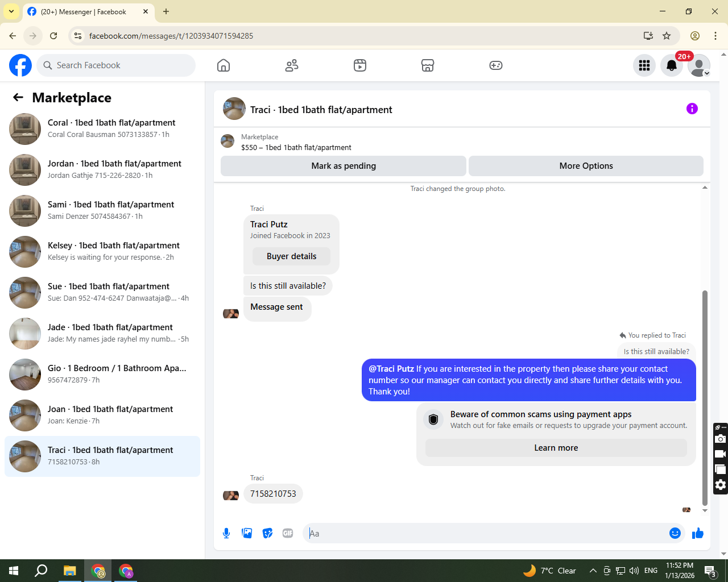Open the notifications bell with 20+ badge
Viewport: 728px width, 582px height.
(x=672, y=65)
